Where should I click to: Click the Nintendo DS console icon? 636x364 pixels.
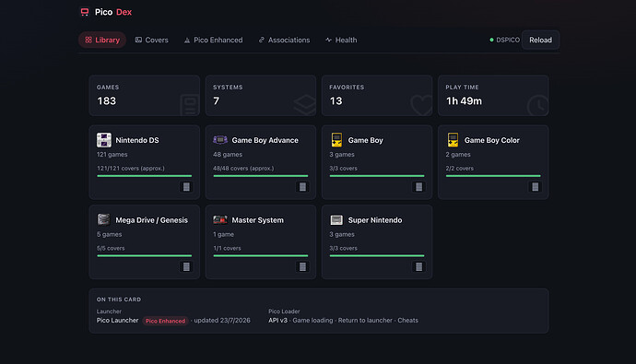(x=104, y=140)
